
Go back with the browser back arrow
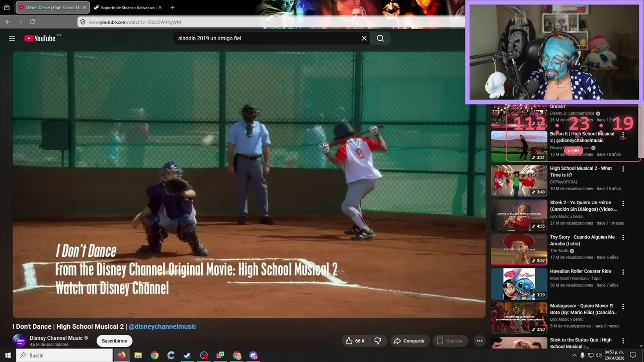click(8, 22)
